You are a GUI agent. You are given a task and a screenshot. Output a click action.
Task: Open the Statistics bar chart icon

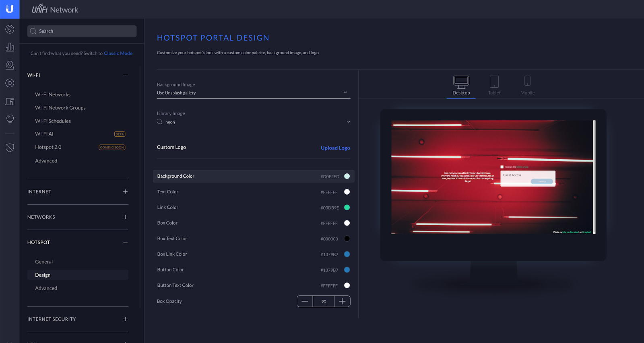[x=10, y=47]
